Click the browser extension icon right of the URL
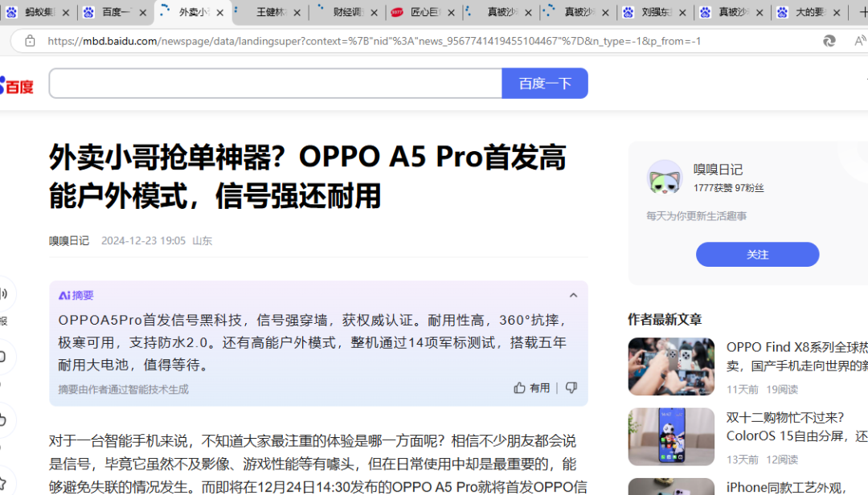This screenshot has height=495, width=868. coord(829,41)
